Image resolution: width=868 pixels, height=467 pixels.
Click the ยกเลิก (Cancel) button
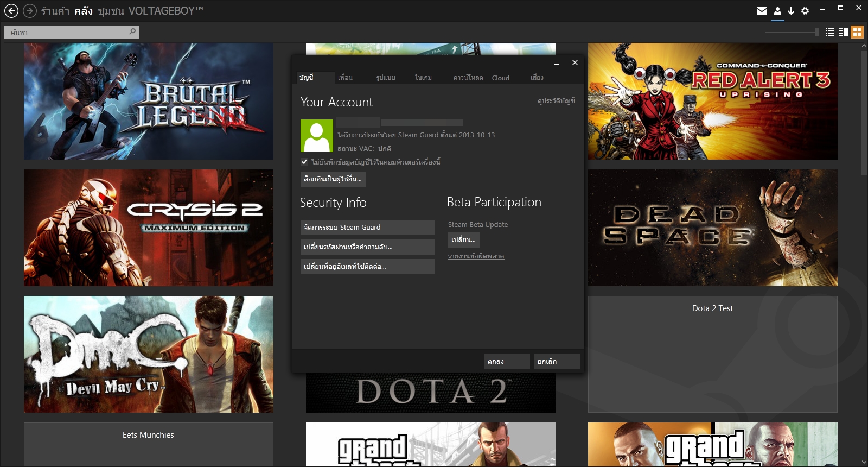(557, 361)
